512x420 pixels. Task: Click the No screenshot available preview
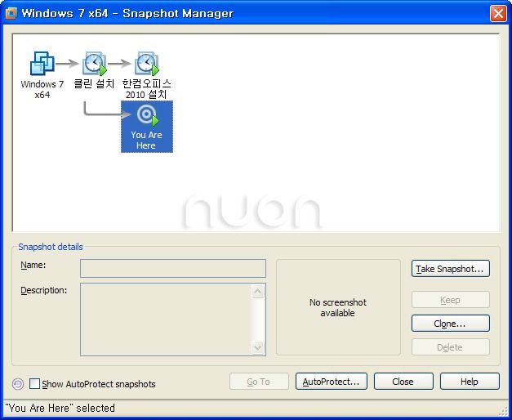click(x=338, y=307)
